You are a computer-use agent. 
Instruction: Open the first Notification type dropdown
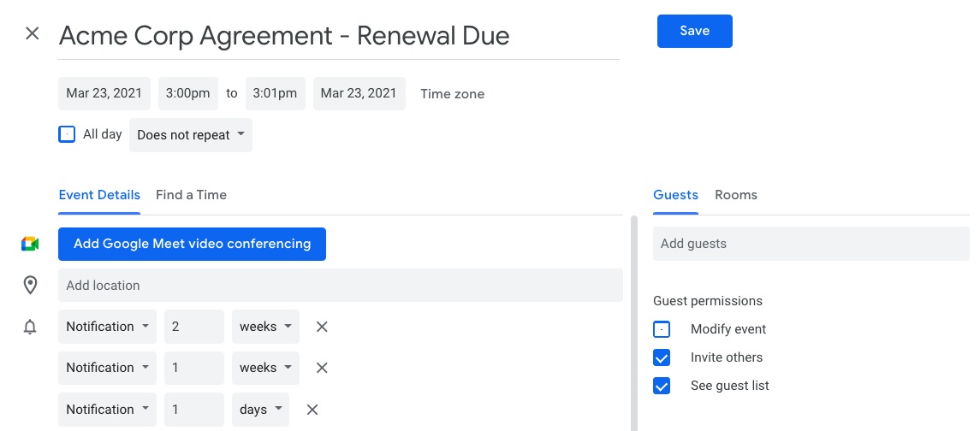[x=108, y=327]
